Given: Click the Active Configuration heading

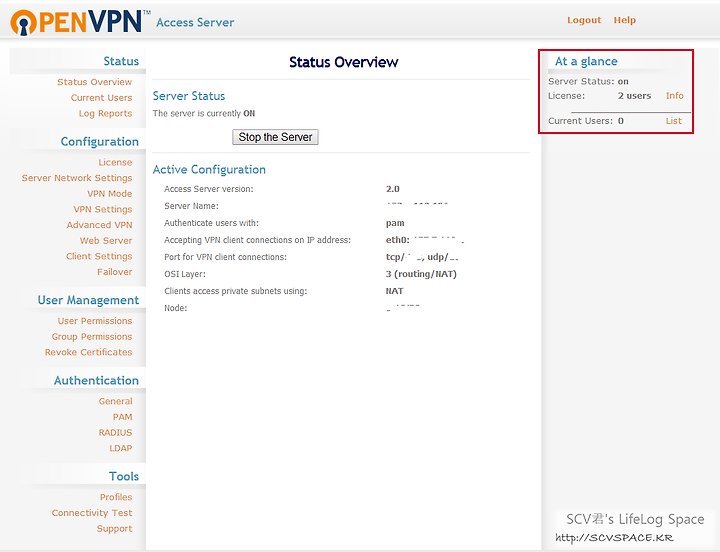Looking at the screenshot, I should click(x=209, y=169).
